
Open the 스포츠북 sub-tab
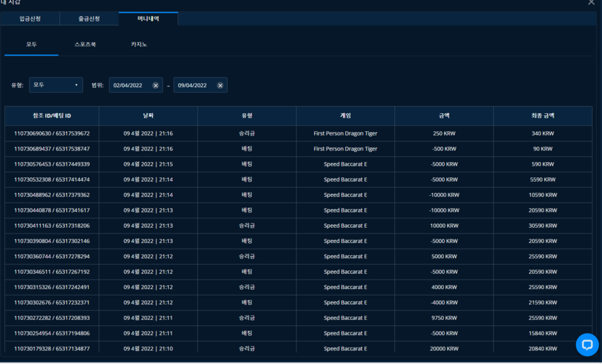85,45
